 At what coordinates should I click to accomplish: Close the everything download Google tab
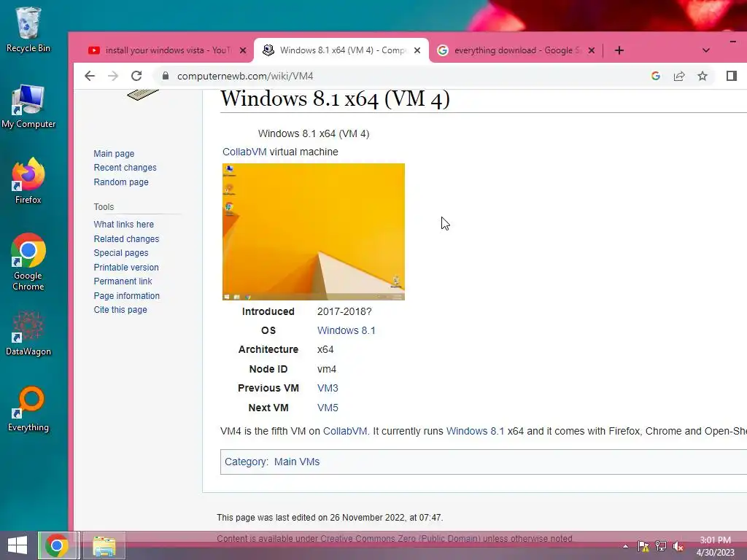[x=591, y=50]
